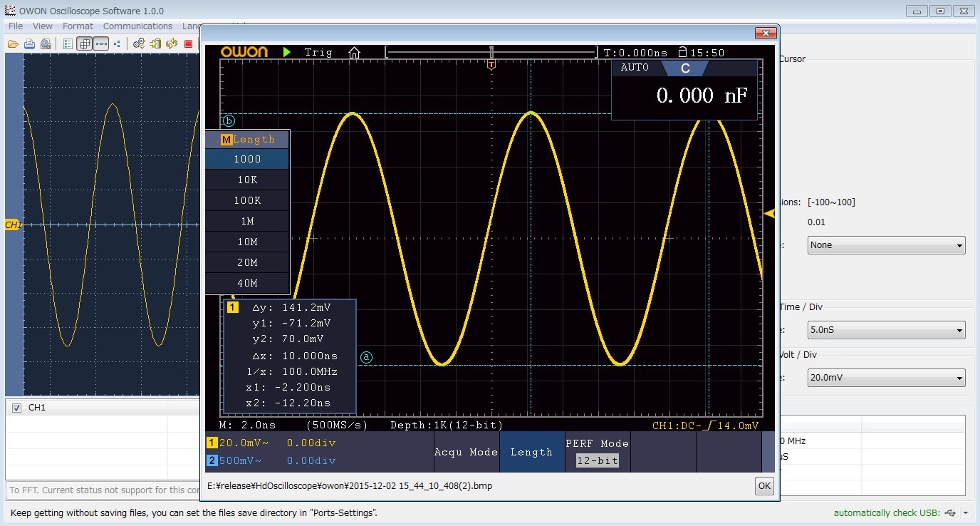Open the Communications menu
This screenshot has width=980, height=526.
[x=137, y=26]
